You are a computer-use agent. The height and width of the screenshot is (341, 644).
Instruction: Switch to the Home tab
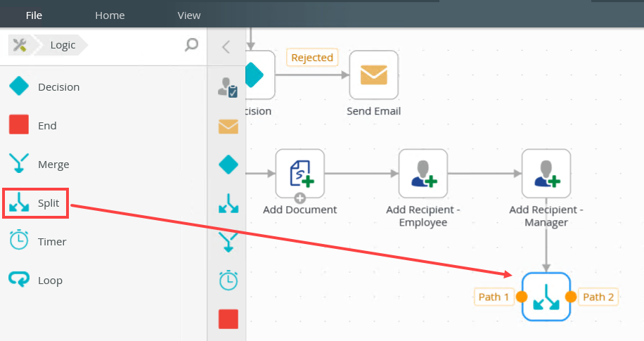point(110,15)
